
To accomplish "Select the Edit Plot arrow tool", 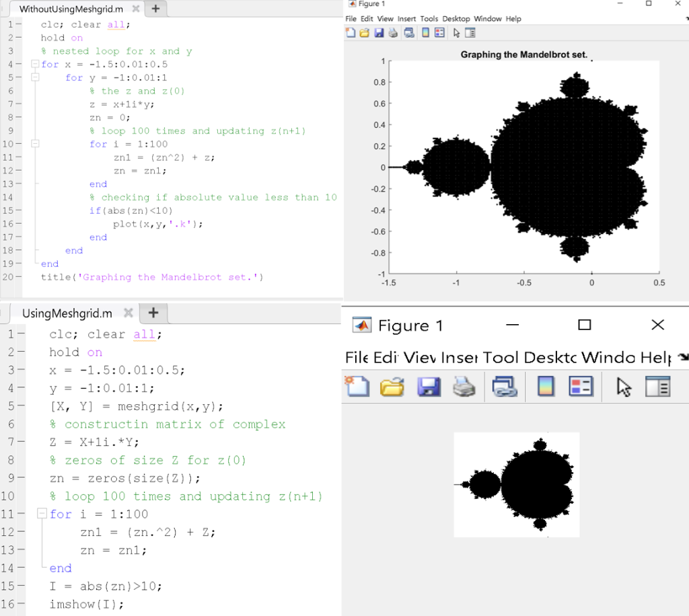I will click(457, 32).
